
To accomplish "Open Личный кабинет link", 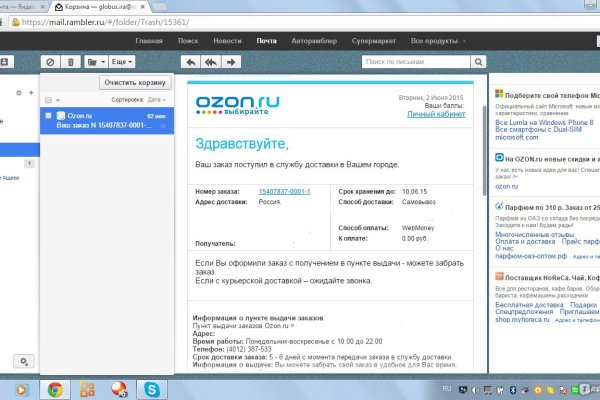I will tap(435, 115).
